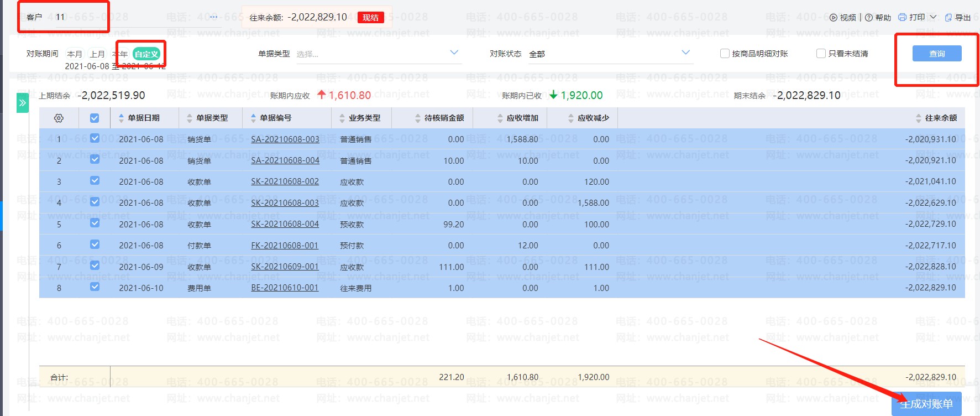Click the print icon

903,18
